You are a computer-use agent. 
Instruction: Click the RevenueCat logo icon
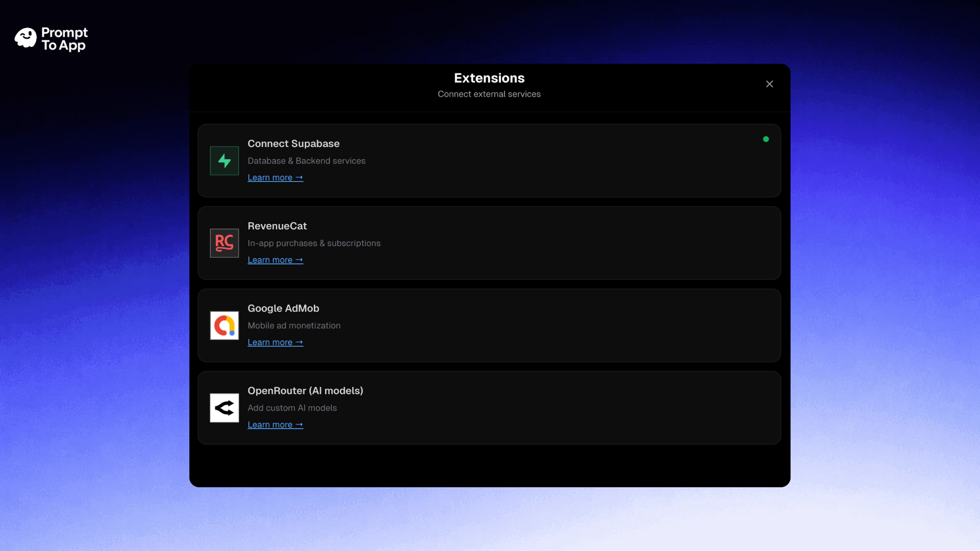pos(224,243)
